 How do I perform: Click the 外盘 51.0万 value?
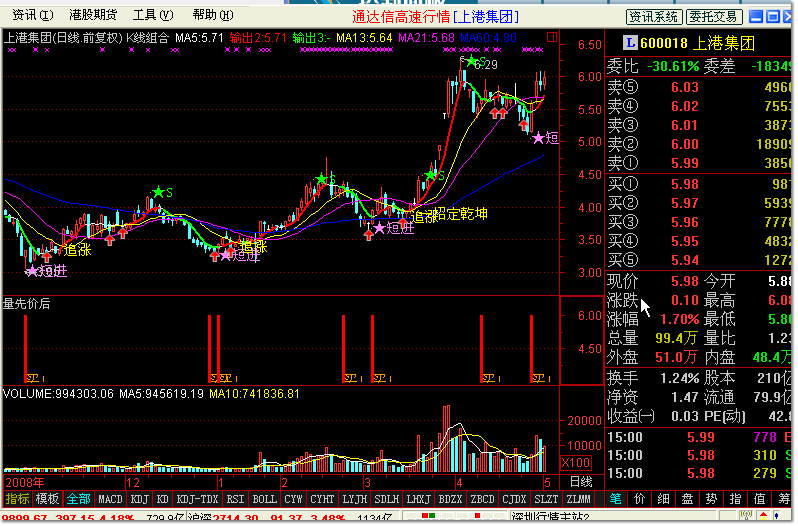[676, 357]
